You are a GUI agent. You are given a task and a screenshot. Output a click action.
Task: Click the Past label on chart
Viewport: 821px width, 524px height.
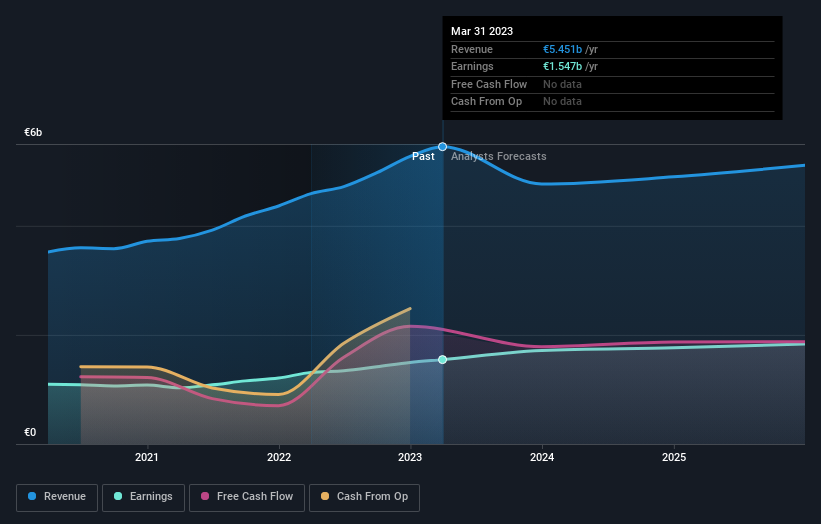click(x=423, y=157)
